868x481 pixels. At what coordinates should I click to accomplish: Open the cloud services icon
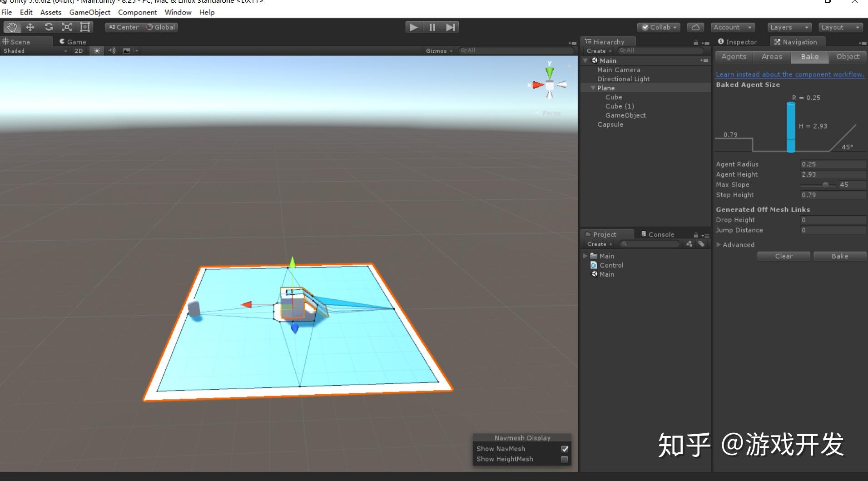point(695,27)
